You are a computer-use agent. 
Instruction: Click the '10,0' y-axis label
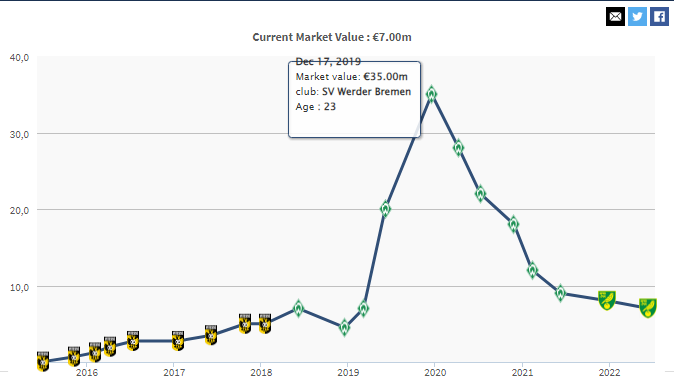tap(19, 288)
